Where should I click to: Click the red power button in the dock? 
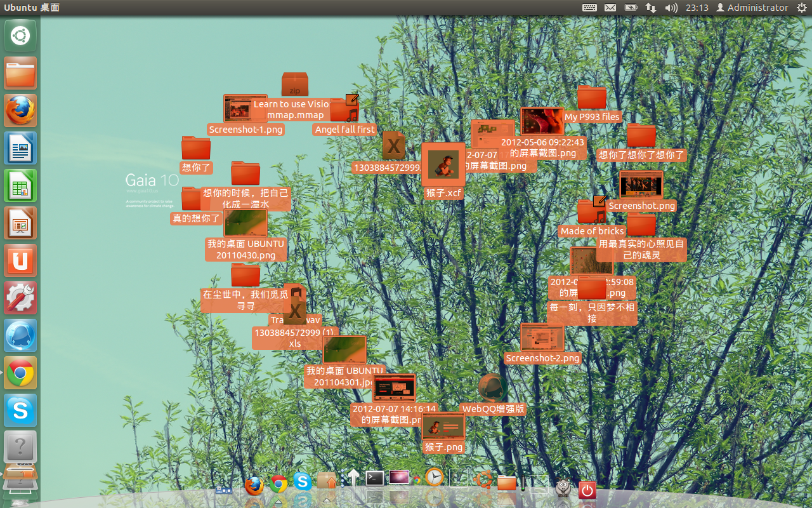[587, 490]
